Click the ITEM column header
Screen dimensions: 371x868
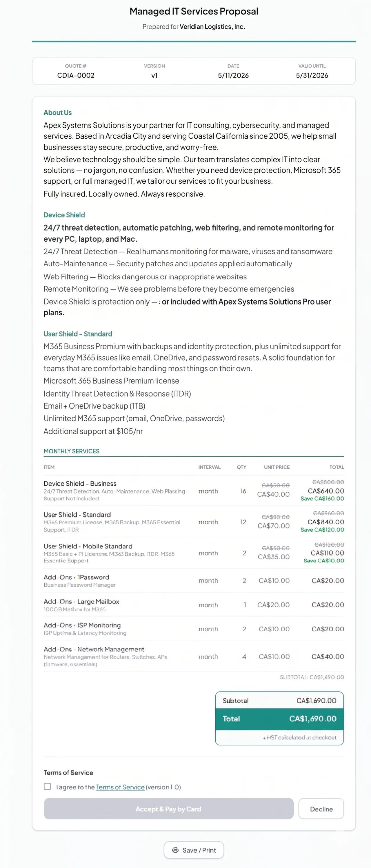[x=49, y=467]
